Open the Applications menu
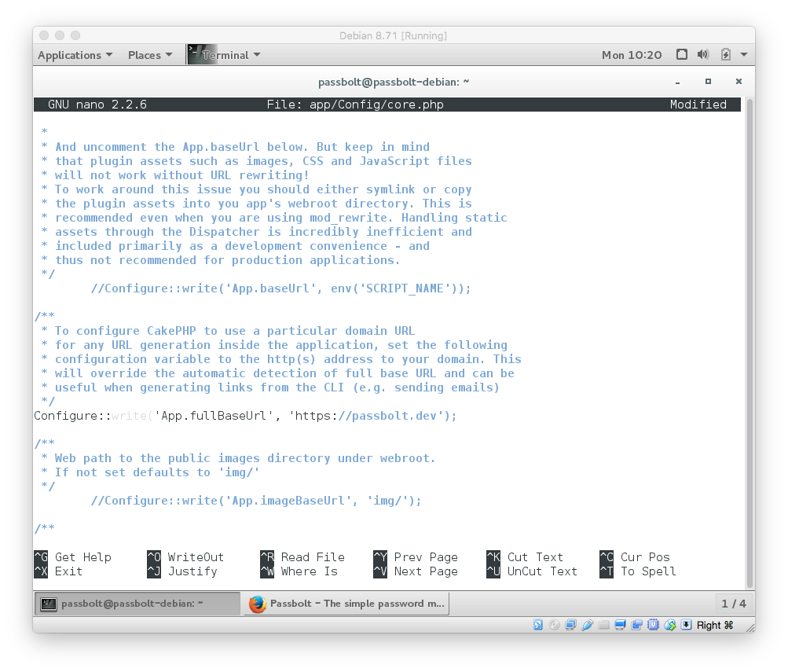Viewport: 788px width, 672px height. 75,55
